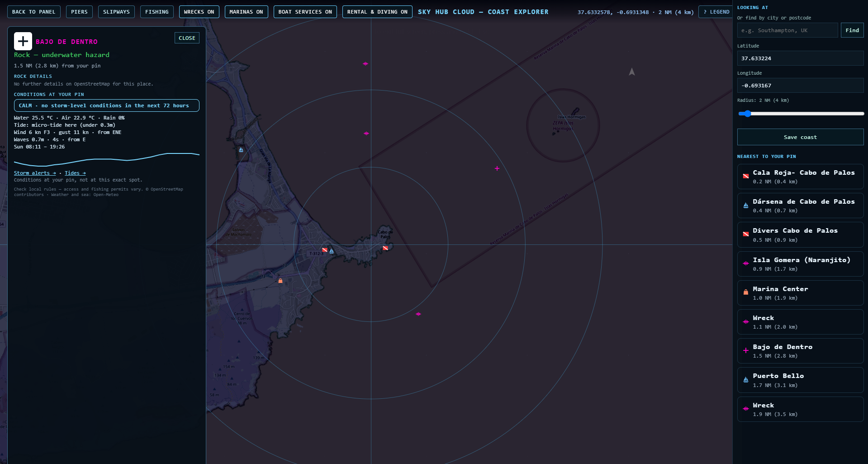Open the ? LEGEND button
Image resolution: width=868 pixels, height=464 pixels.
tap(716, 12)
